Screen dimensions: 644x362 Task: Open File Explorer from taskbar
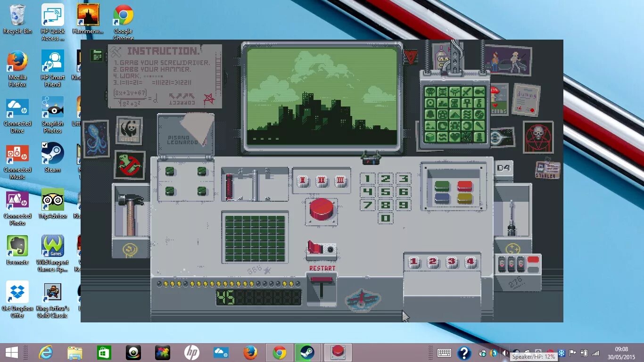[75, 353]
